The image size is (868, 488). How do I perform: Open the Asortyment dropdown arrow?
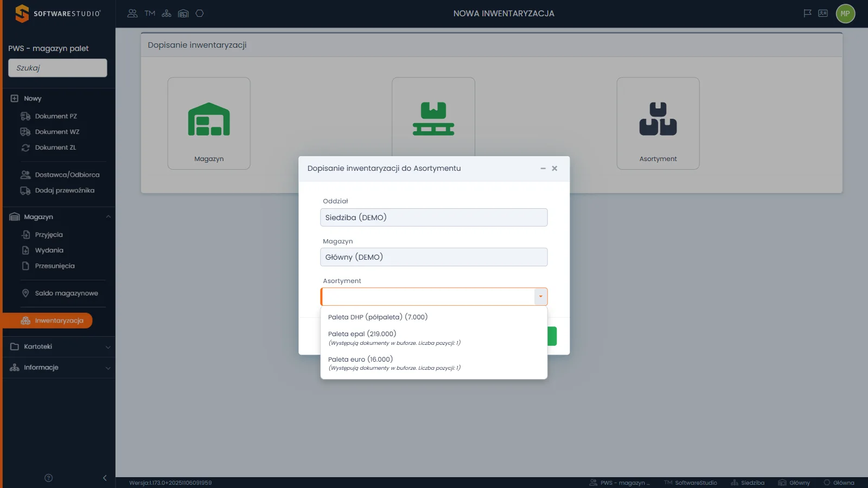[540, 297]
